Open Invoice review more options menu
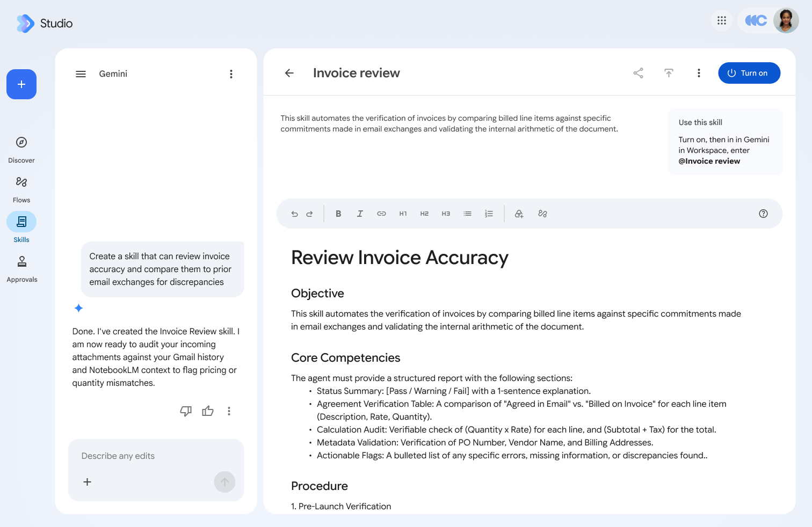Image resolution: width=812 pixels, height=527 pixels. [699, 73]
